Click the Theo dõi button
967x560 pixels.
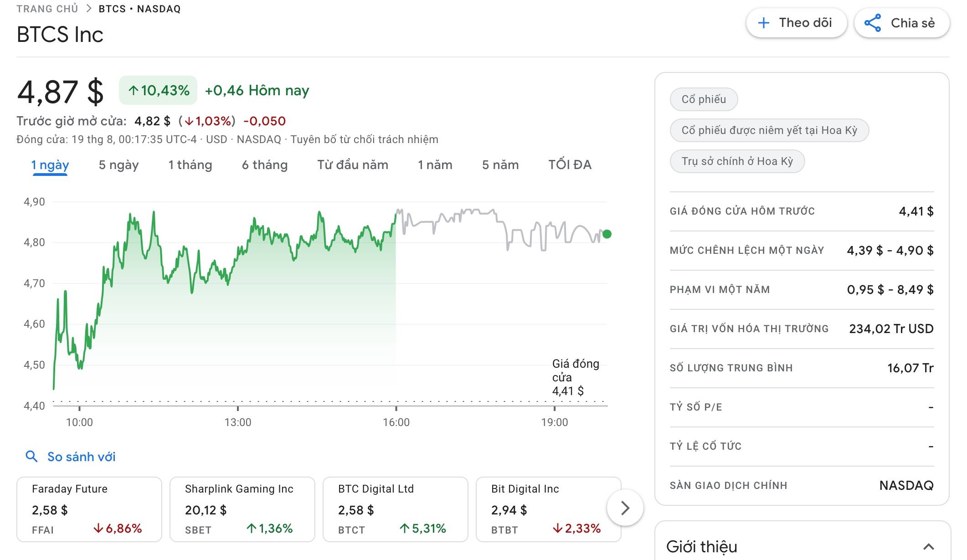click(x=797, y=23)
